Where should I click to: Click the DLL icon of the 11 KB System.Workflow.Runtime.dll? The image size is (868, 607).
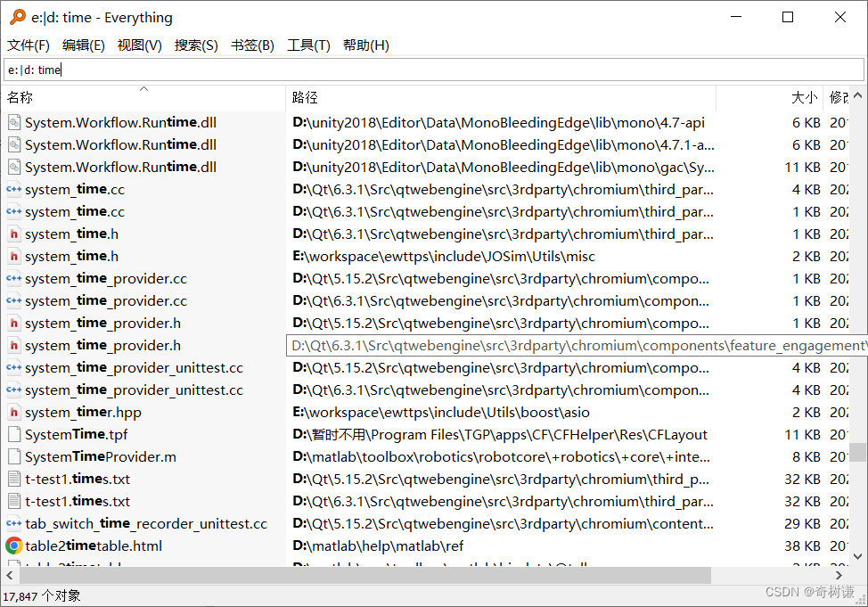tap(14, 167)
